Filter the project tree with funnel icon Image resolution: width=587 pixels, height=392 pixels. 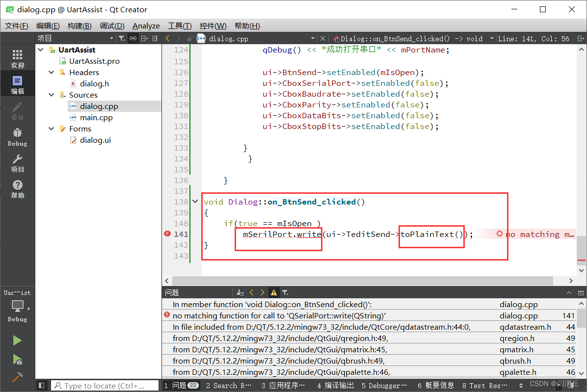point(122,39)
